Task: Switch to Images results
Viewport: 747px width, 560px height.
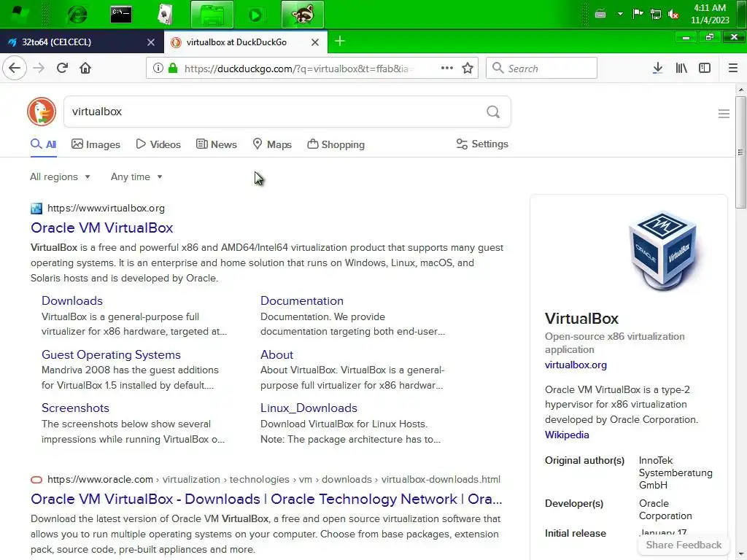Action: (x=96, y=144)
